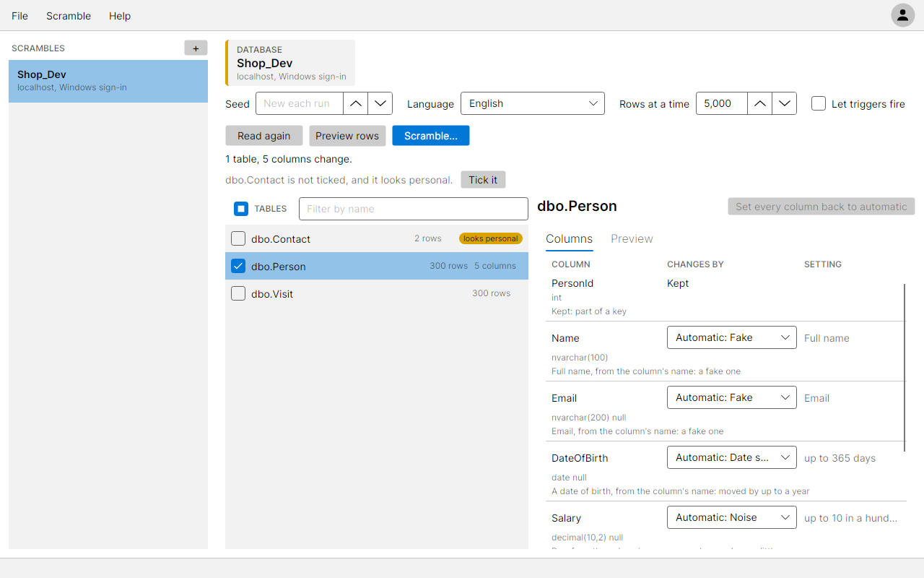Screen dimensions: 924x578
Task: Enable Let triggers fire checkbox
Action: (819, 103)
